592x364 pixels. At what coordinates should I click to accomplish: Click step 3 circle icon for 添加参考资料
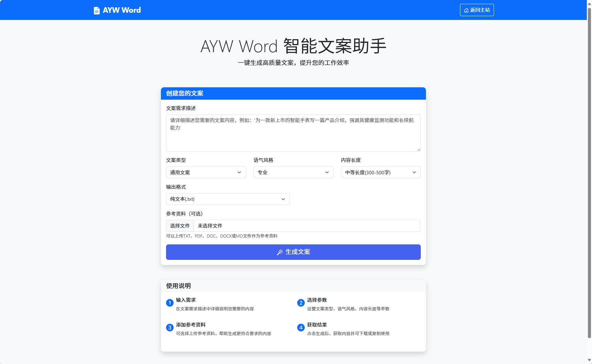[169, 328]
